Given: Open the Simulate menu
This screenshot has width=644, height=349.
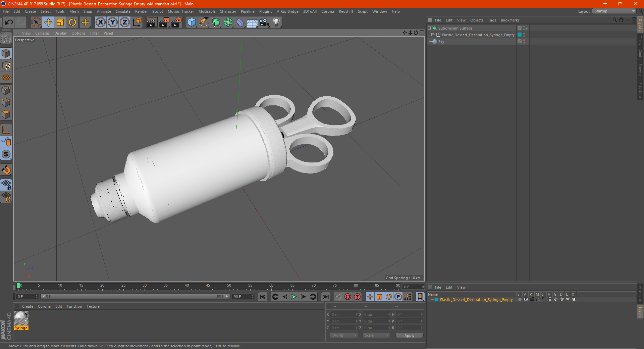Looking at the screenshot, I should pyautogui.click(x=123, y=11).
